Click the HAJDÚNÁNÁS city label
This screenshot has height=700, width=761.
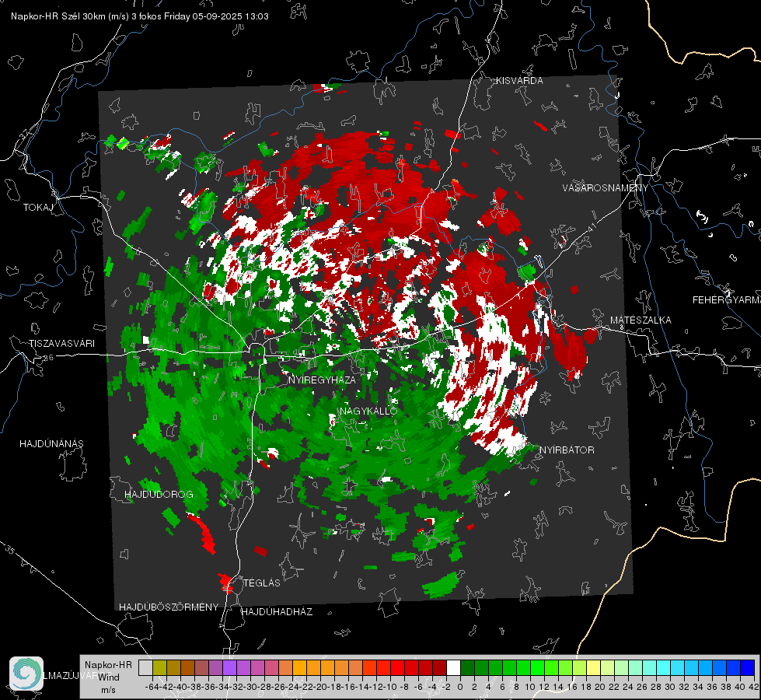pos(51,443)
